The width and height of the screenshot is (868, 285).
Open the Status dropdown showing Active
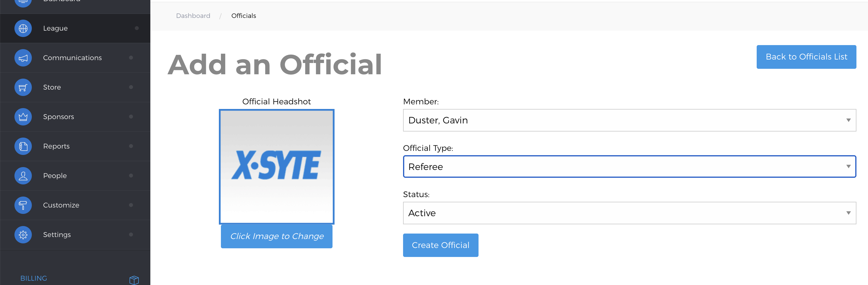(x=629, y=213)
